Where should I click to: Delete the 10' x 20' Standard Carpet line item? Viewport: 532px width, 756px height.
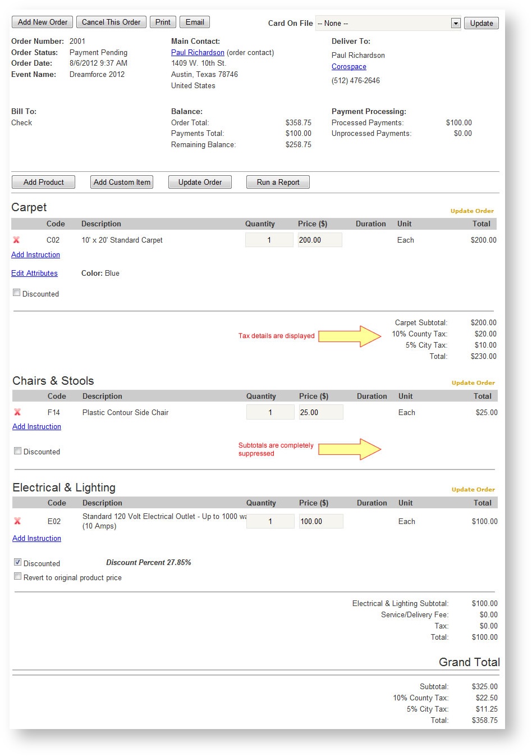point(17,240)
